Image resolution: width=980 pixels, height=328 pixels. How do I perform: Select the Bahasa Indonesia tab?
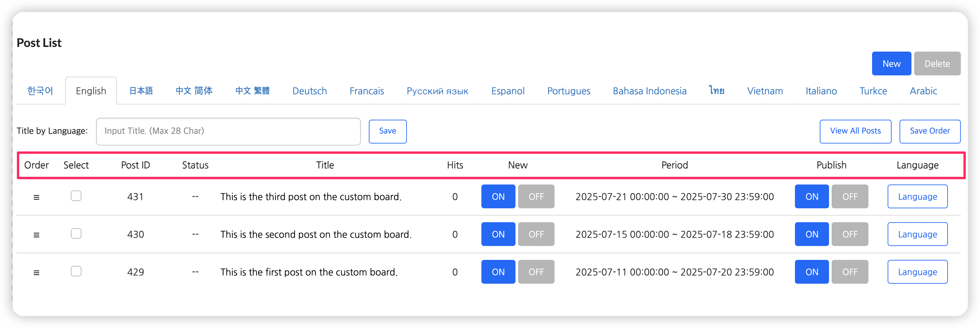(x=649, y=91)
